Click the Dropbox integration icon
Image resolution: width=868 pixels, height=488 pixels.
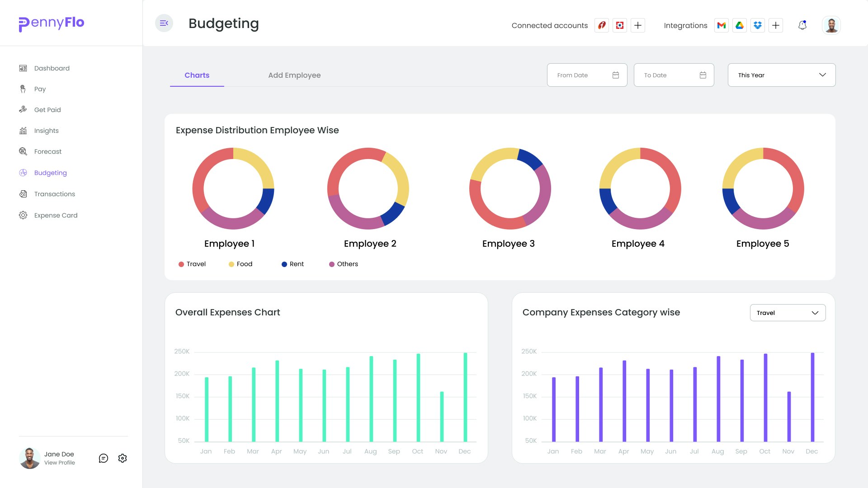[758, 25]
